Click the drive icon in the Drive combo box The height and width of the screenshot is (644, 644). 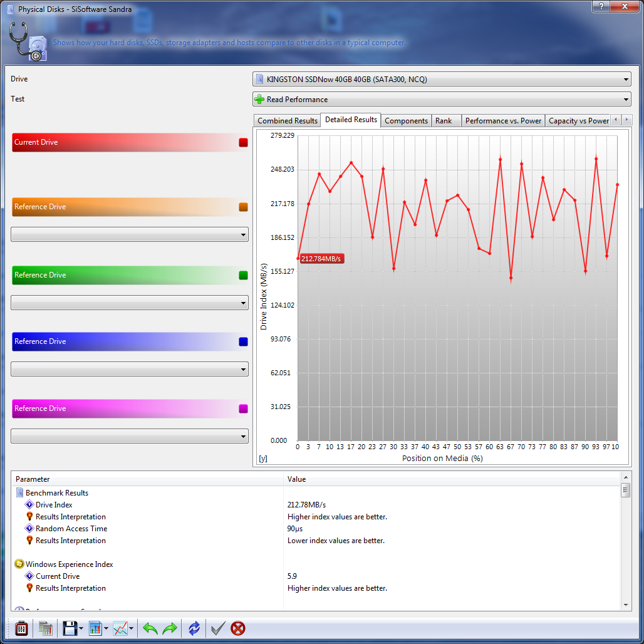259,79
